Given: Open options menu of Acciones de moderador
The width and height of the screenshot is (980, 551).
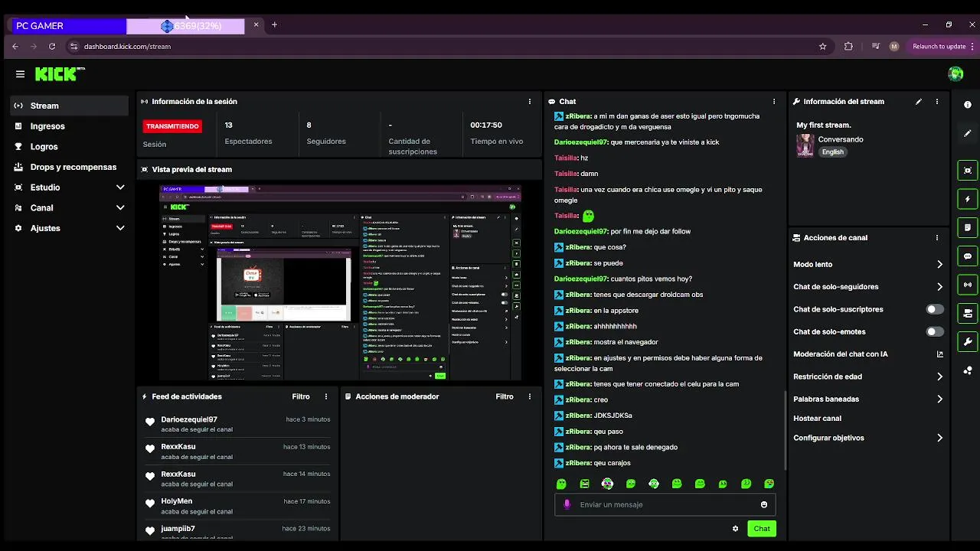Looking at the screenshot, I should [530, 396].
